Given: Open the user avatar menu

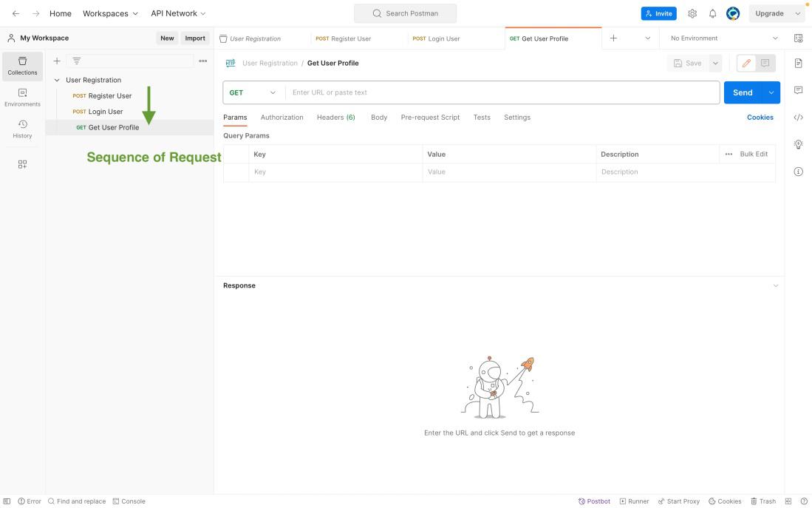Looking at the screenshot, I should (733, 13).
